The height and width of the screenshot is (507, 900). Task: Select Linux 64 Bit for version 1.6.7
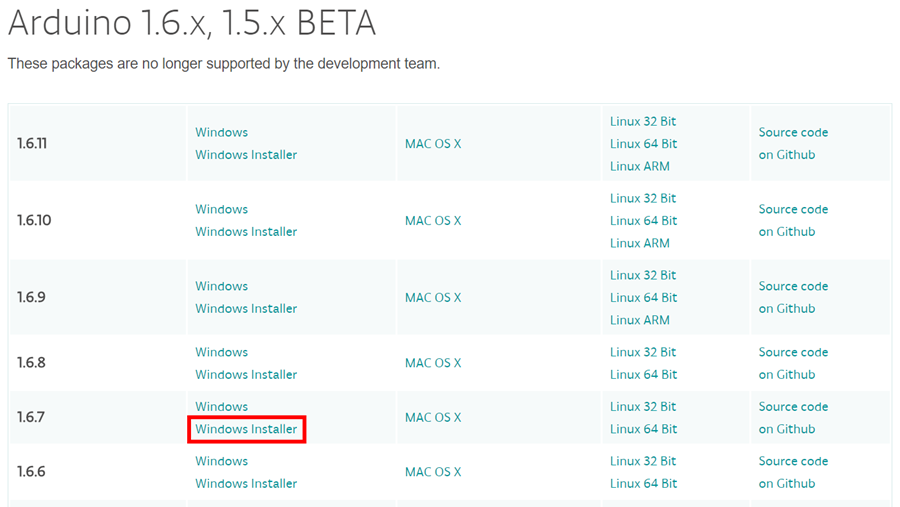(643, 429)
